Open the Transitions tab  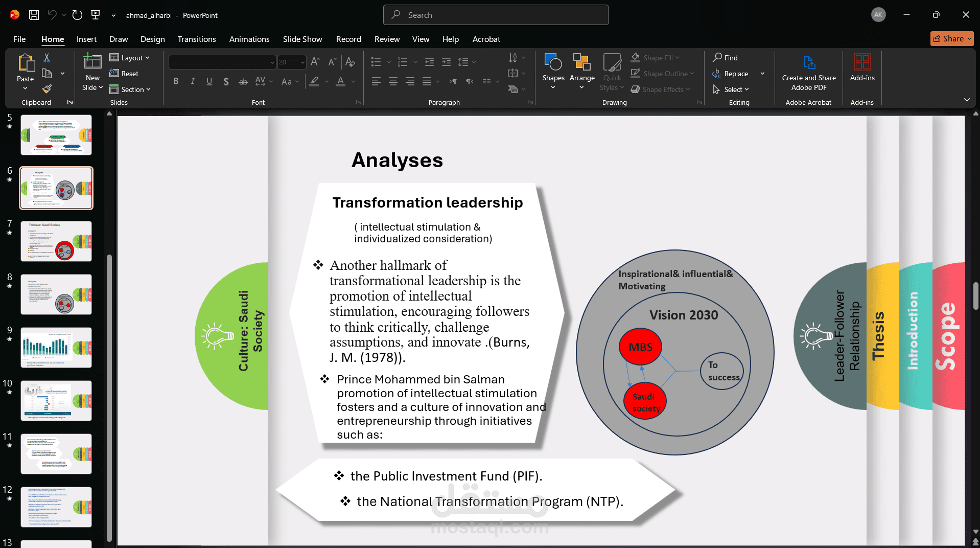point(197,39)
